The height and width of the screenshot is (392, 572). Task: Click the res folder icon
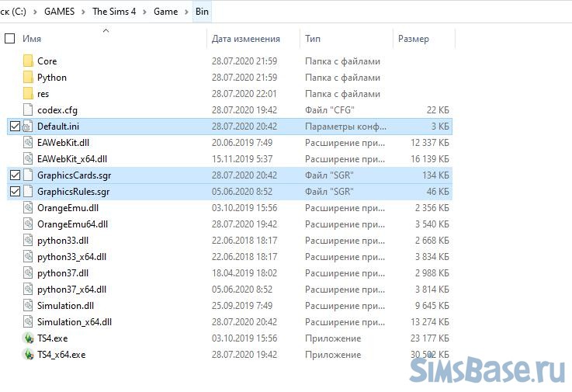[x=29, y=94]
